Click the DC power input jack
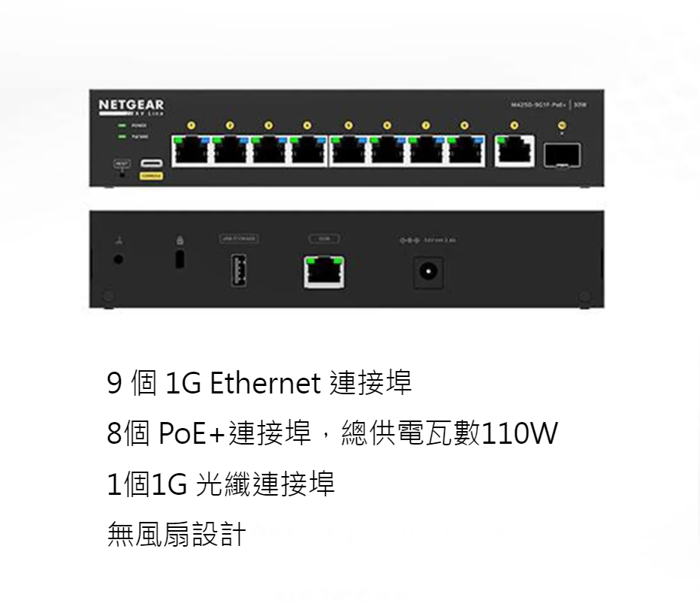The height and width of the screenshot is (603, 700). (x=428, y=272)
